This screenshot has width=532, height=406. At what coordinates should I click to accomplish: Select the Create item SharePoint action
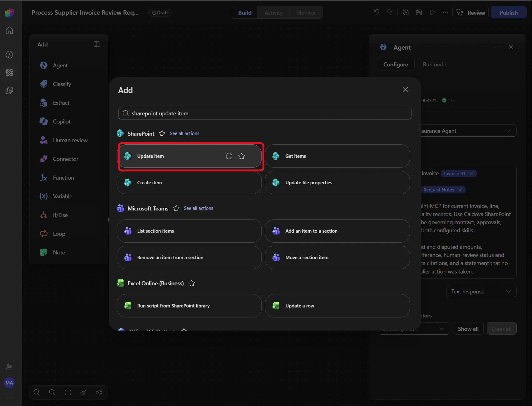point(189,183)
